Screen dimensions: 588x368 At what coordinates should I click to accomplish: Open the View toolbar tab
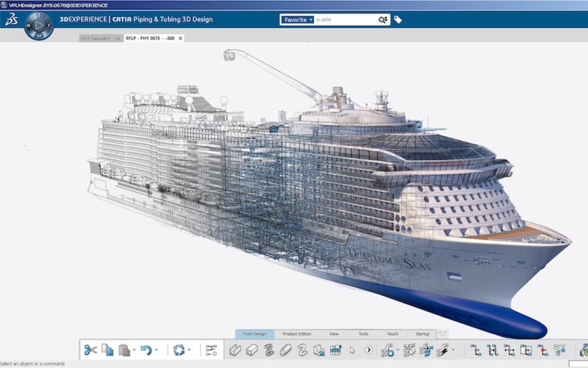coord(334,334)
